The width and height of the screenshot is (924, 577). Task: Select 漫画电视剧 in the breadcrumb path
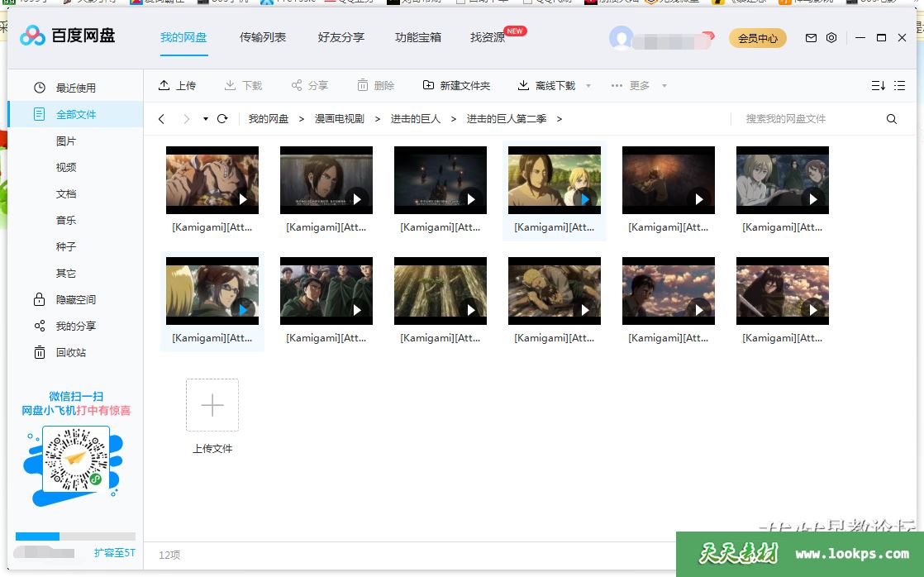click(339, 119)
